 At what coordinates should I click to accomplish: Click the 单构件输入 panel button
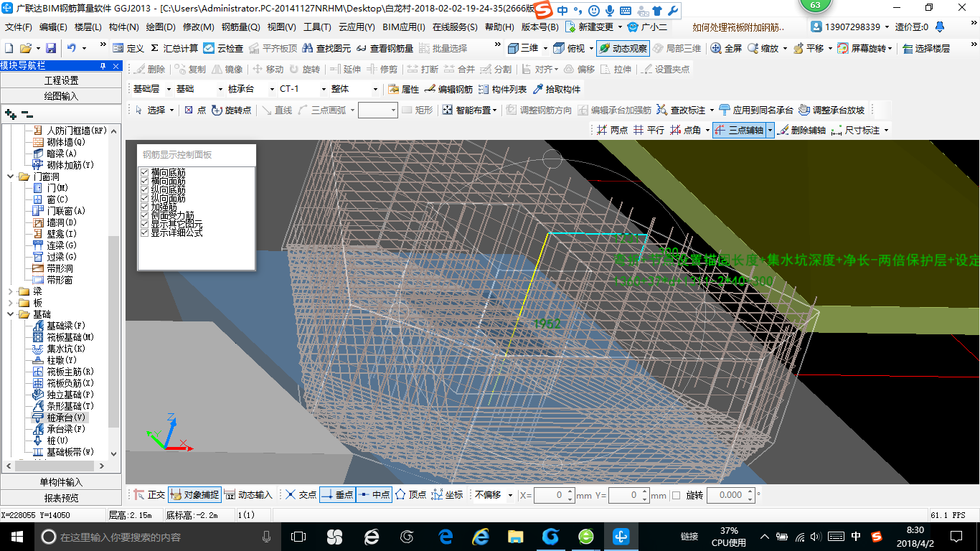coord(61,482)
